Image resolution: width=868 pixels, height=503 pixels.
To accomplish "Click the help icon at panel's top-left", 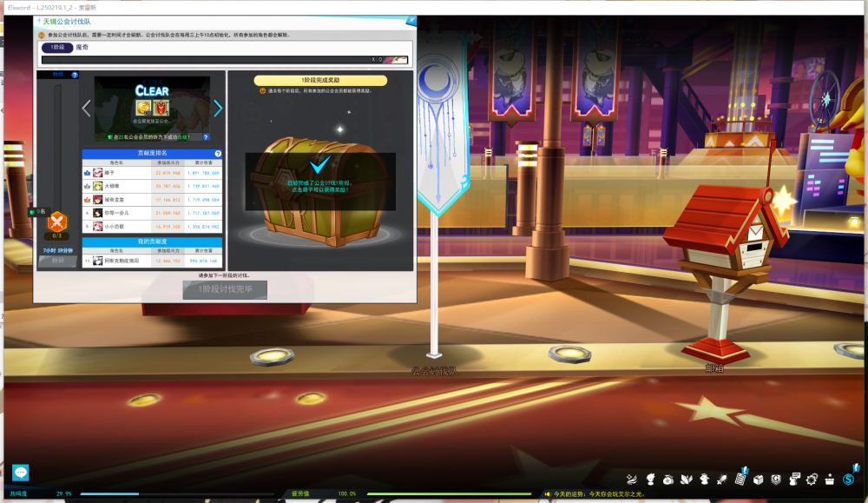I will click(x=75, y=75).
